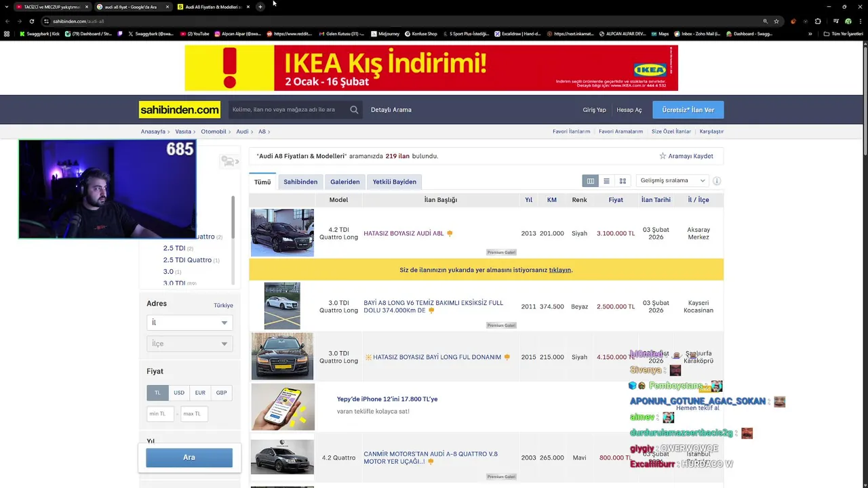
Task: Click the search magnifier icon on sahibinden
Action: [354, 110]
